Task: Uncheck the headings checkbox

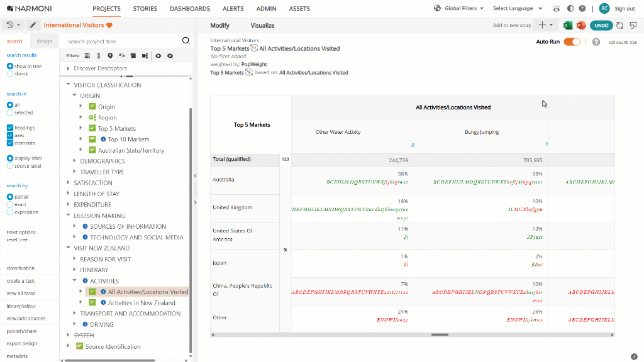Action: point(10,128)
